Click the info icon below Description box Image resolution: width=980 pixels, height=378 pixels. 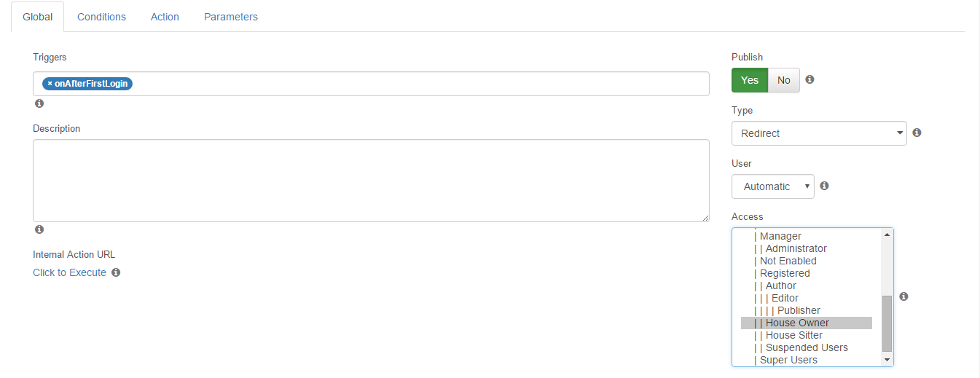point(39,229)
